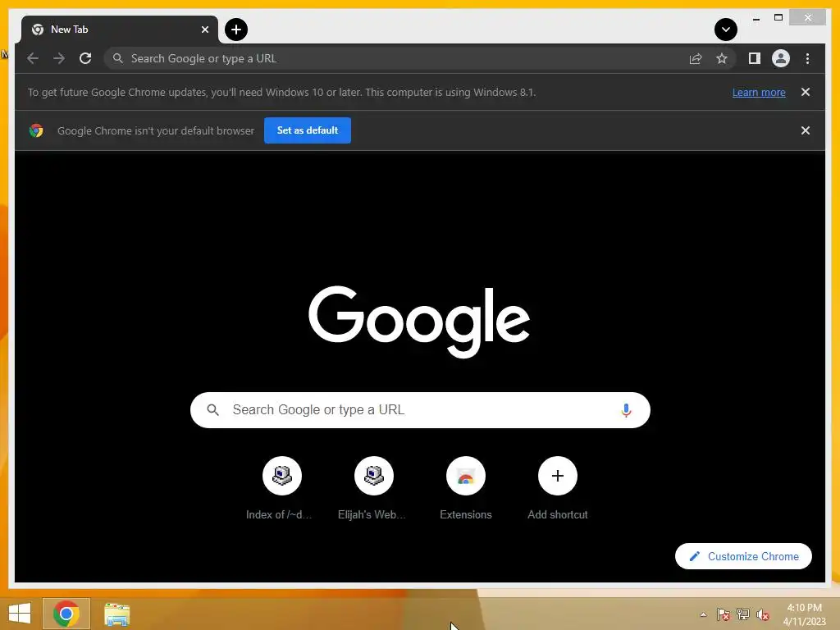840x630 pixels.
Task: Go forward with the forward arrow
Action: [x=59, y=58]
